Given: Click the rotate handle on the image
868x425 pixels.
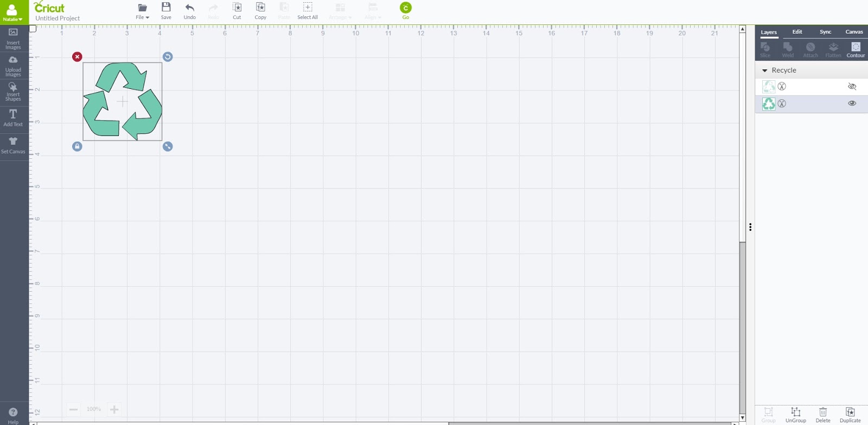Looking at the screenshot, I should click(168, 56).
